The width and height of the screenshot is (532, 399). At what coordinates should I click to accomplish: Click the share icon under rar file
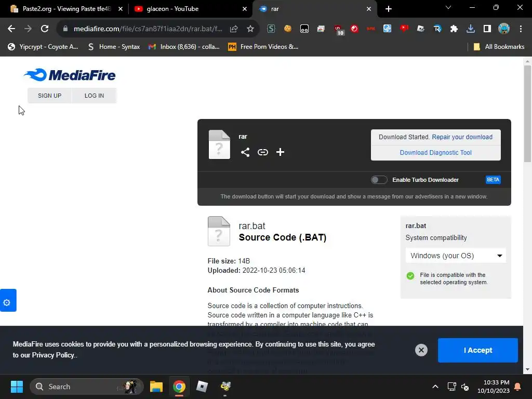click(x=245, y=152)
